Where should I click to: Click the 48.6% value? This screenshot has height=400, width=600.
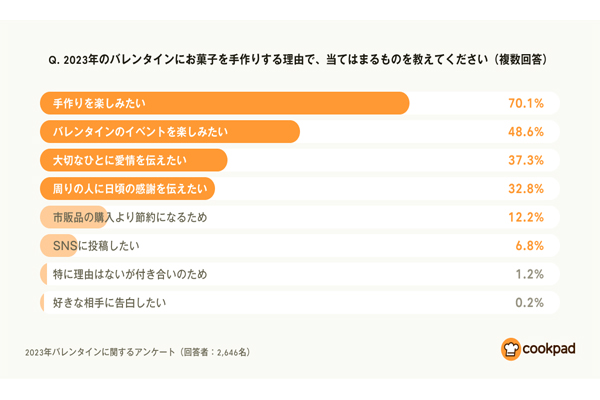[524, 132]
